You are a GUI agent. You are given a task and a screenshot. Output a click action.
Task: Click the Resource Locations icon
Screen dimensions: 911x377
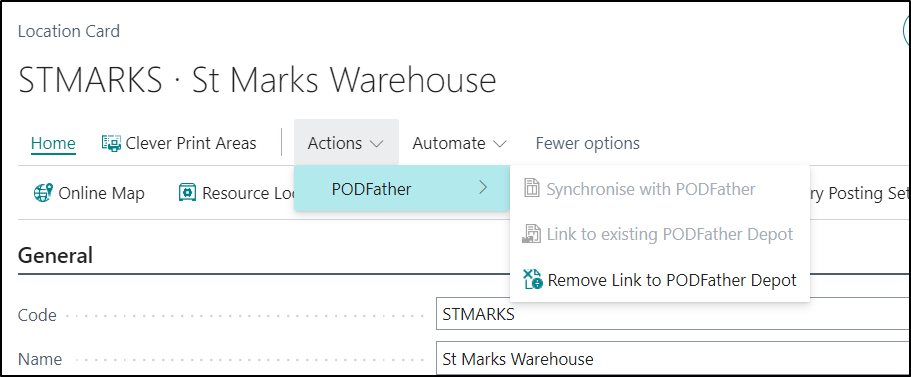(187, 193)
